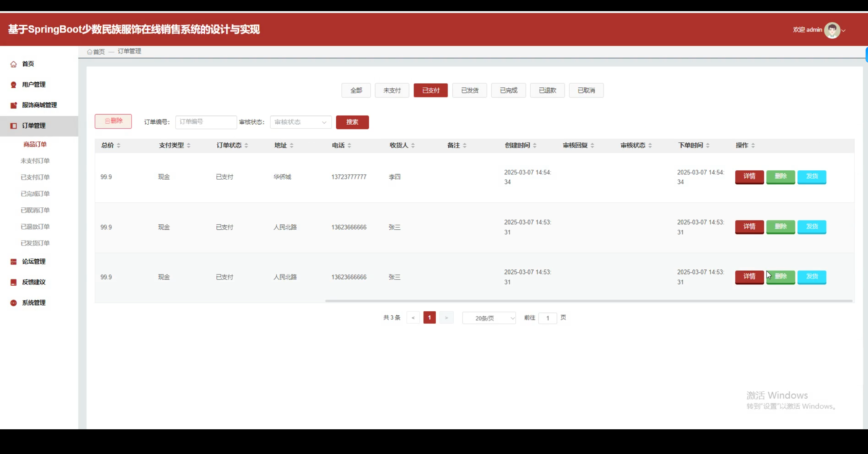Image resolution: width=868 pixels, height=454 pixels.
Task: Open the 审核状态 dropdown
Action: click(x=300, y=122)
